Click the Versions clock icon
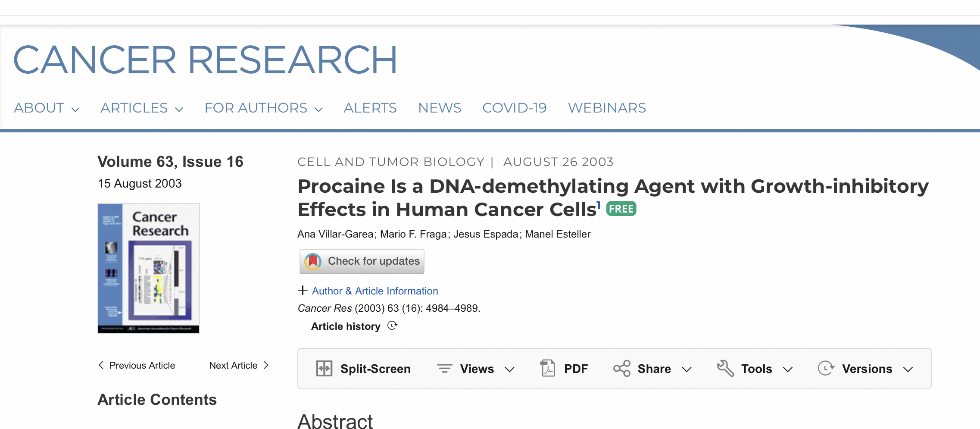 pyautogui.click(x=826, y=369)
